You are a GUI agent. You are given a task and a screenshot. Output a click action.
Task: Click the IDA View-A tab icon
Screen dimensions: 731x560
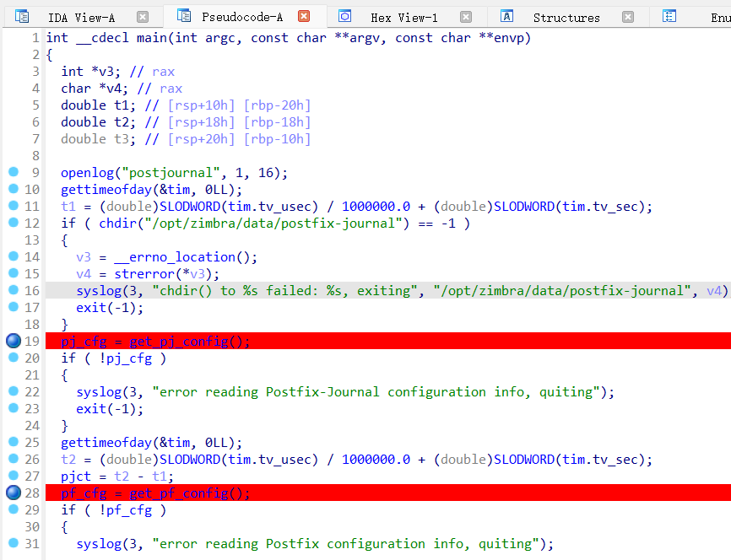point(22,17)
